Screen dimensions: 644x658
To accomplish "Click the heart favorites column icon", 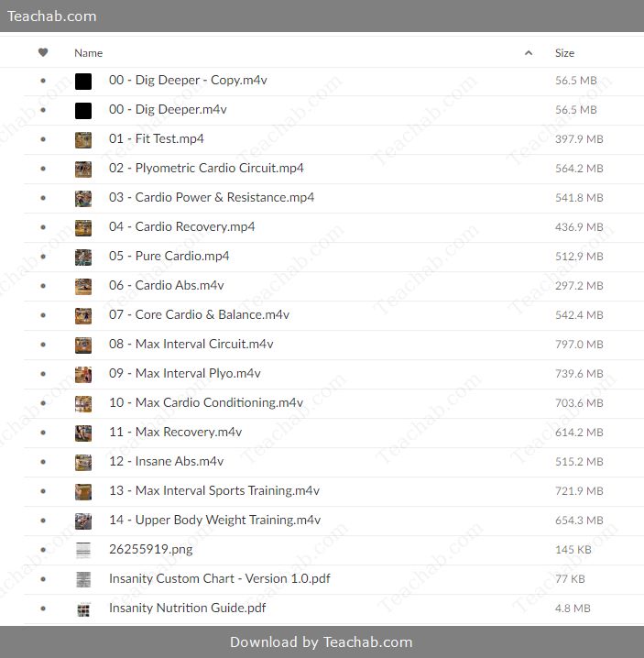I will (43, 52).
